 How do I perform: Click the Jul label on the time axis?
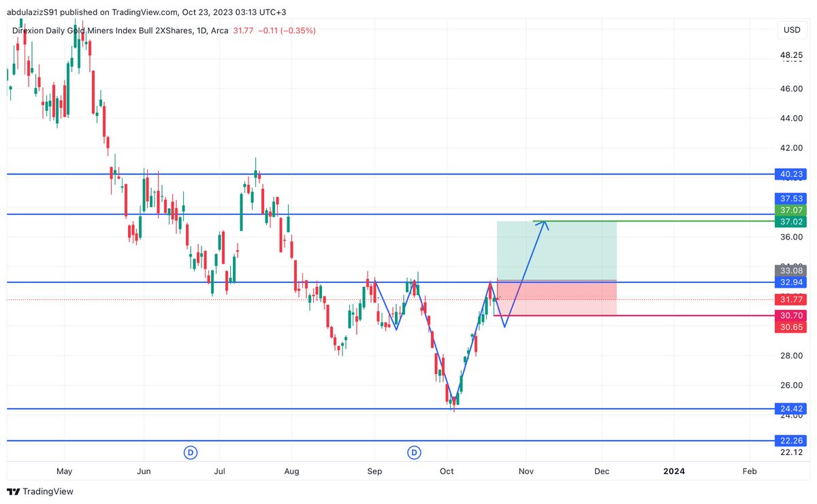[x=220, y=471]
